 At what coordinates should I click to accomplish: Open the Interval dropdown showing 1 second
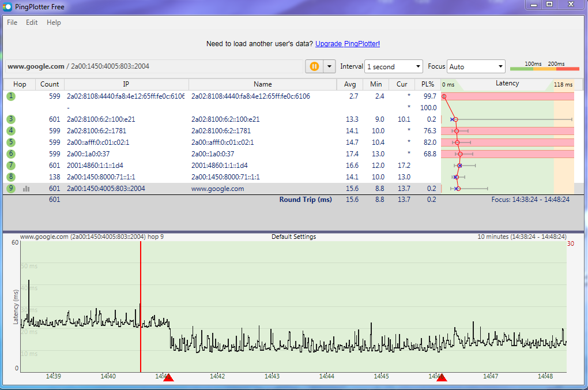(x=393, y=66)
